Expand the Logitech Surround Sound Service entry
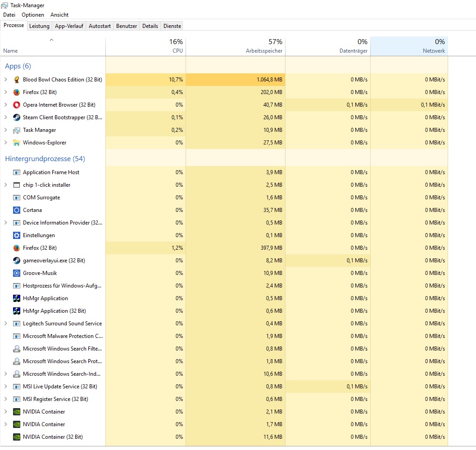 (5, 324)
